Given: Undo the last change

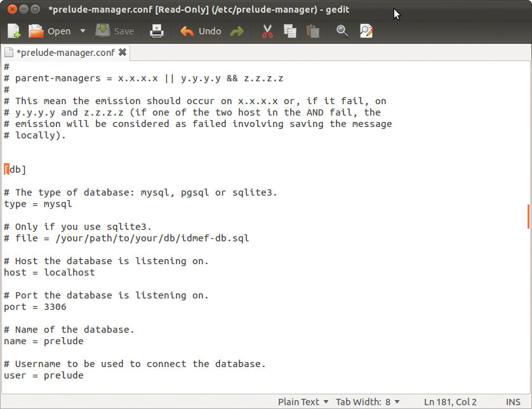Looking at the screenshot, I should [x=200, y=30].
